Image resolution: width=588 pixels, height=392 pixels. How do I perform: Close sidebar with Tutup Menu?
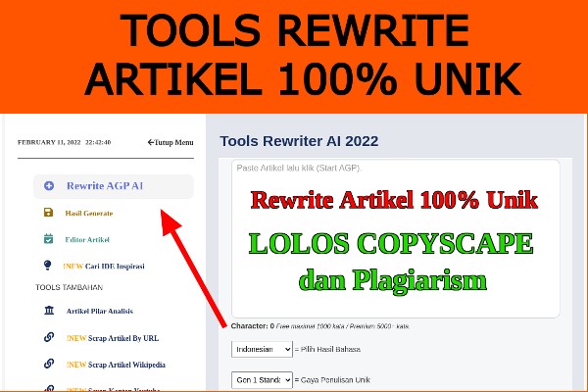coord(171,142)
